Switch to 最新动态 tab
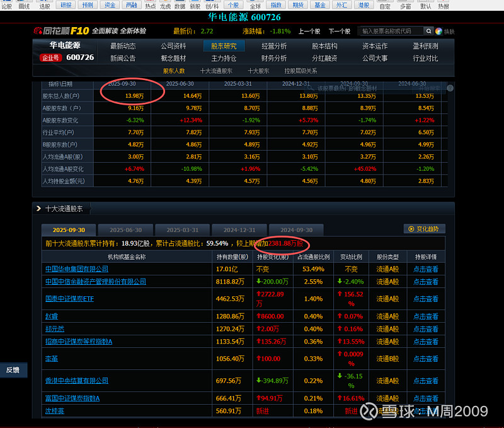504x428 pixels. click(x=123, y=46)
